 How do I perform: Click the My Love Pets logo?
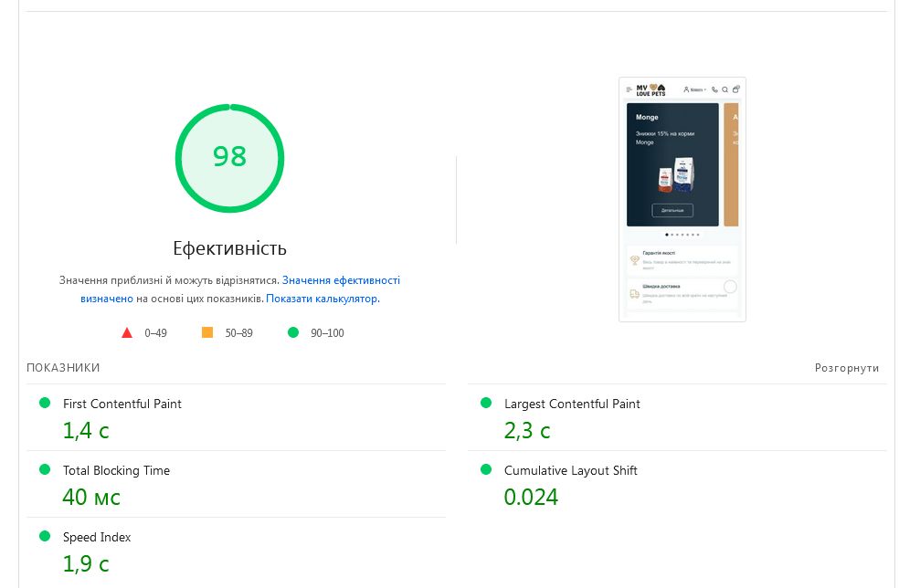651,89
